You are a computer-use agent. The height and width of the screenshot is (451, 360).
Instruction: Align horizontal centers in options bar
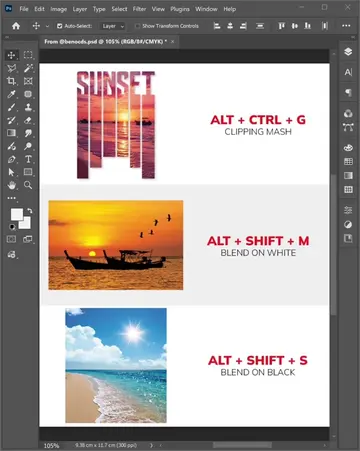[x=230, y=26]
